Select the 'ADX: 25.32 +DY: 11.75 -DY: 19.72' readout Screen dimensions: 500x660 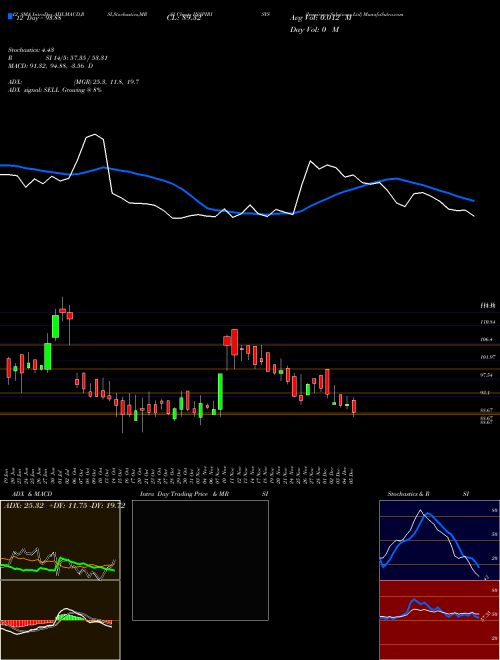coord(64,506)
